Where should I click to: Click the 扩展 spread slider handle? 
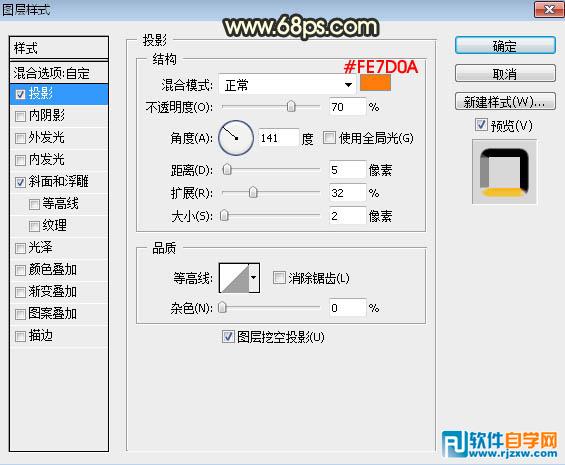point(253,192)
